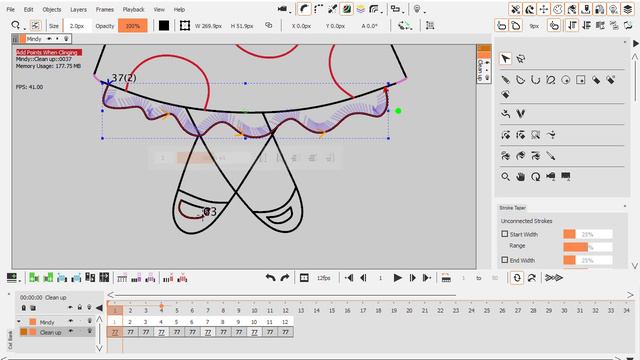Go to the first frame

click(349, 278)
